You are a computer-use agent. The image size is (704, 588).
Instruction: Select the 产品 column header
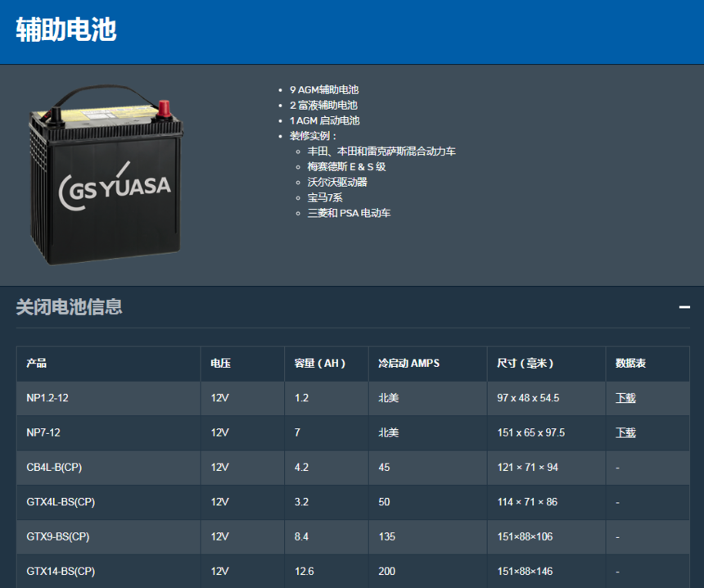click(x=109, y=364)
